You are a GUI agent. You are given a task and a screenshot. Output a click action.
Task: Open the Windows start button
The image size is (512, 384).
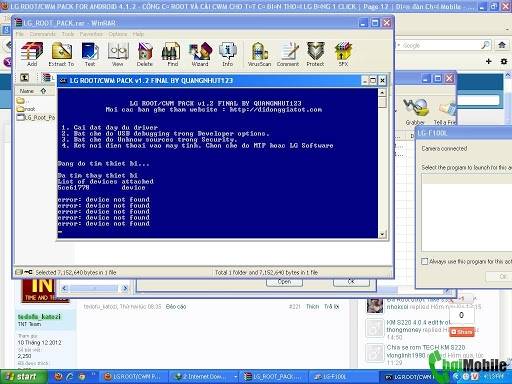tap(22, 377)
